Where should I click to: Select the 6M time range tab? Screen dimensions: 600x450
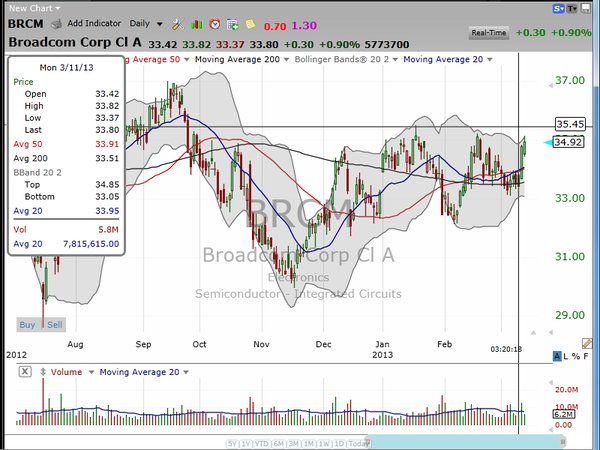click(x=279, y=444)
